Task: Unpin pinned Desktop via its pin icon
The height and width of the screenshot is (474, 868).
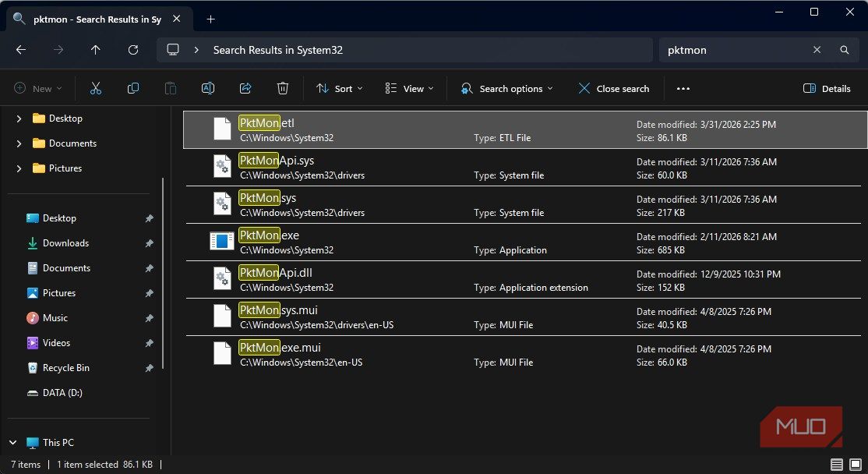Action: click(149, 218)
